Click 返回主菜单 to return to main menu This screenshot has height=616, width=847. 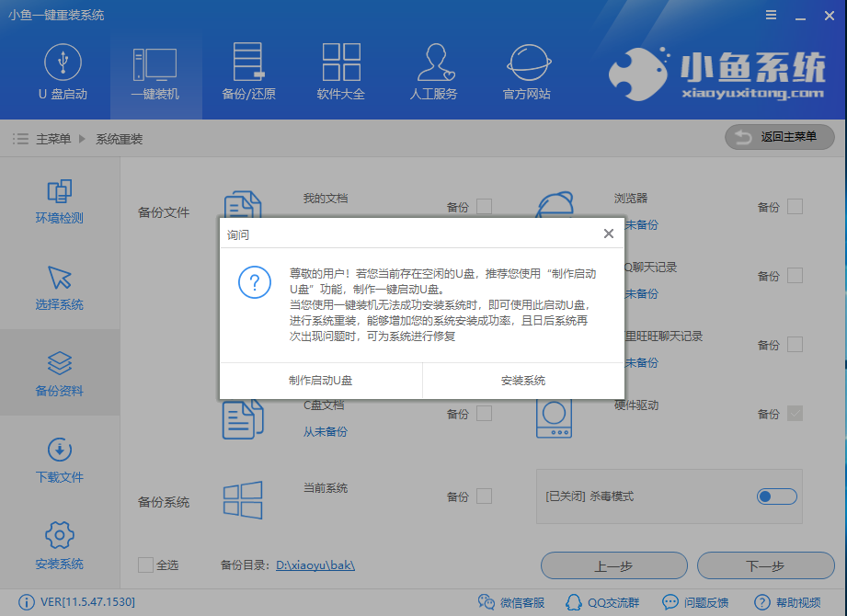pos(779,136)
